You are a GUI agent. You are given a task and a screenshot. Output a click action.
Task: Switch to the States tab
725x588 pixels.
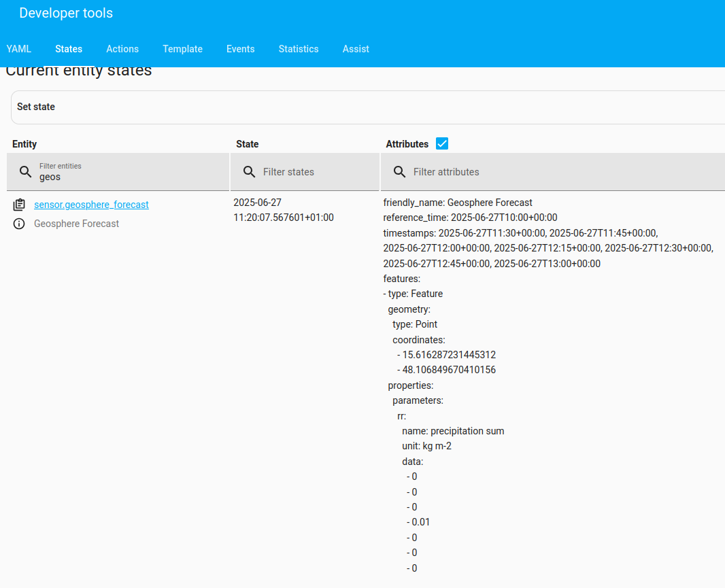click(x=69, y=49)
